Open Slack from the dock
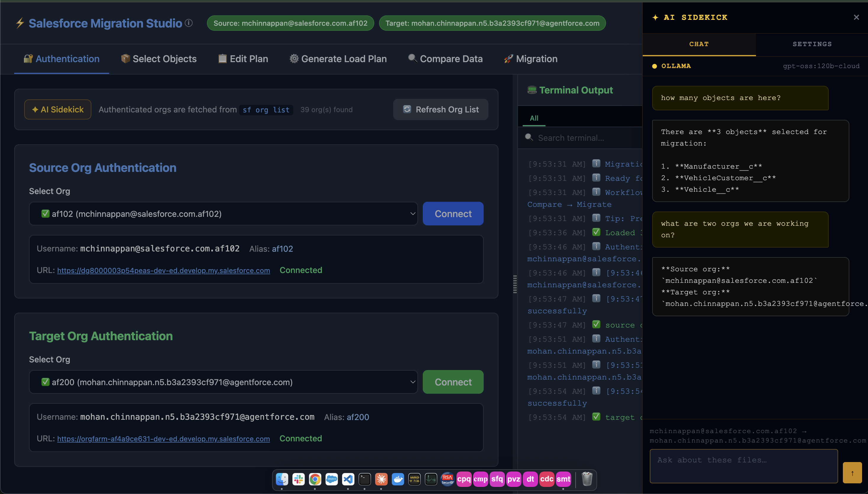This screenshot has width=868, height=494. (x=298, y=479)
